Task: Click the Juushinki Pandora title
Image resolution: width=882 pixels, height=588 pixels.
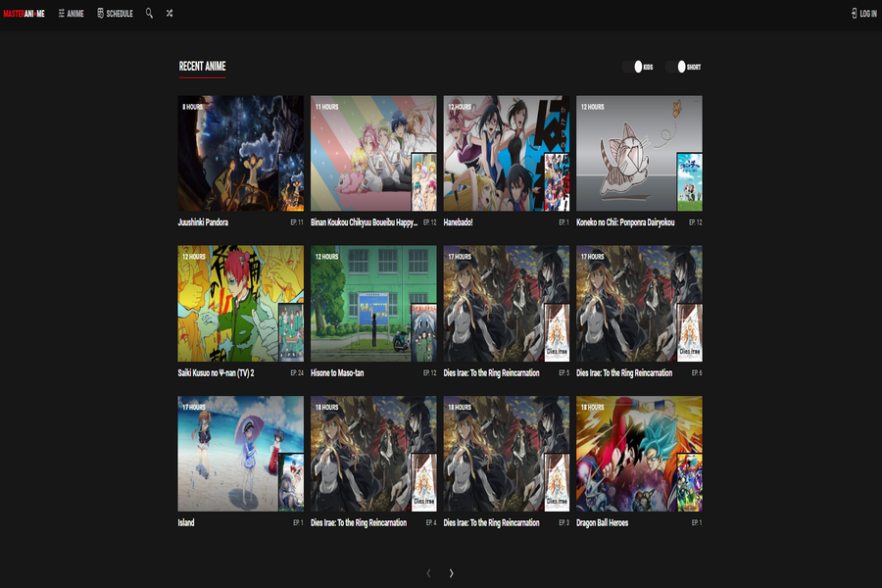Action: coord(203,222)
